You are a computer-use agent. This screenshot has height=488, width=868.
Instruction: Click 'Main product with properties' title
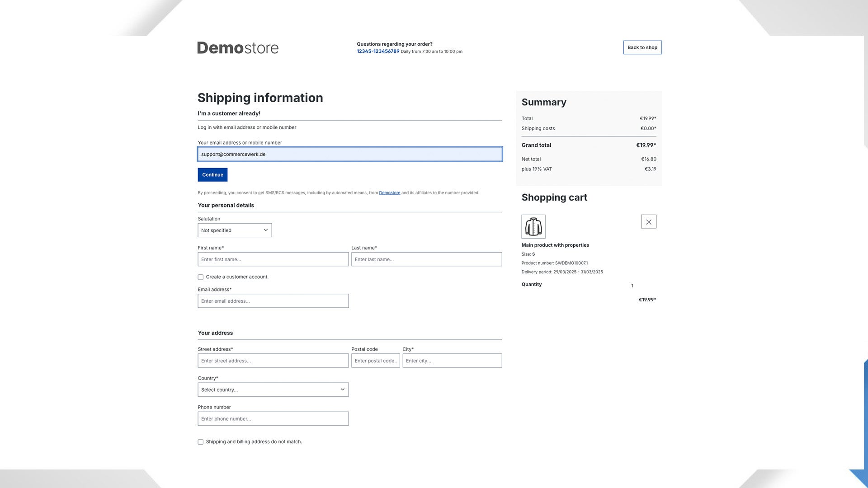pos(555,245)
